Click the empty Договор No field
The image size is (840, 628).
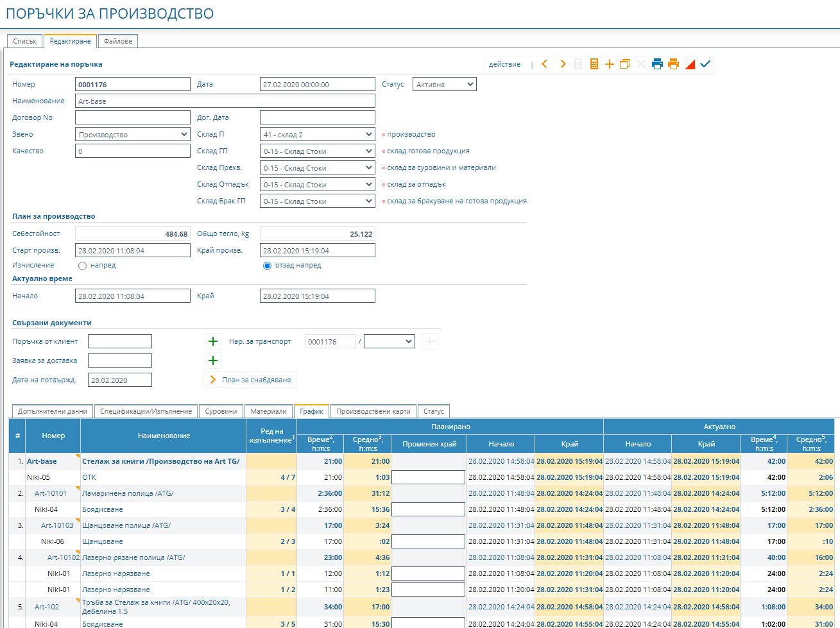[x=133, y=117]
